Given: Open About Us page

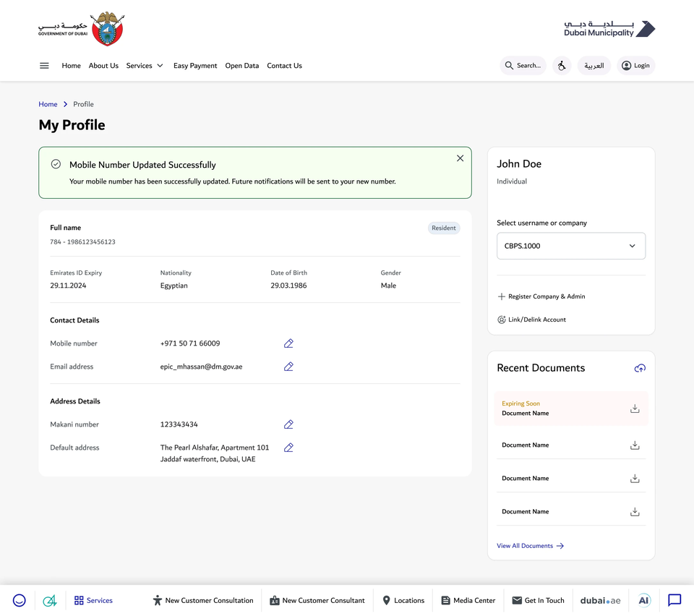Looking at the screenshot, I should click(103, 66).
